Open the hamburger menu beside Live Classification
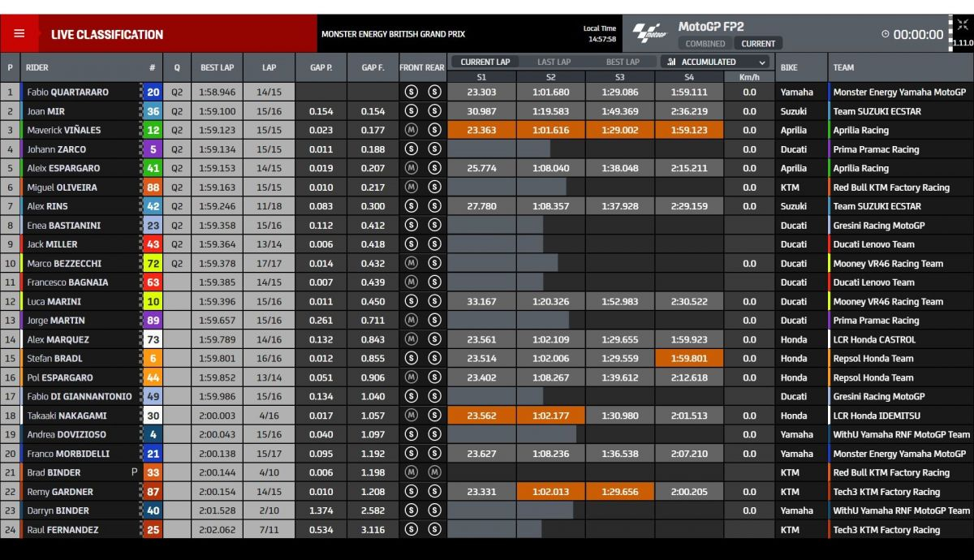Image resolution: width=974 pixels, height=560 pixels. pos(19,34)
